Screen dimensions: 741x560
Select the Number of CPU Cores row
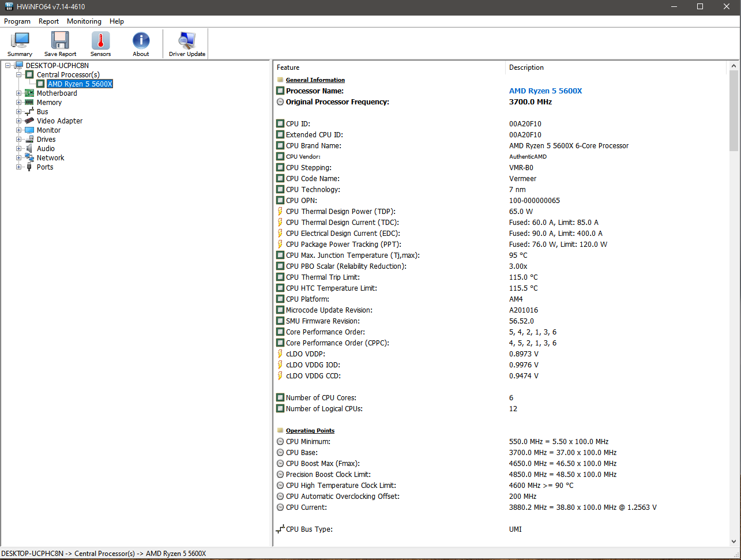(500, 398)
